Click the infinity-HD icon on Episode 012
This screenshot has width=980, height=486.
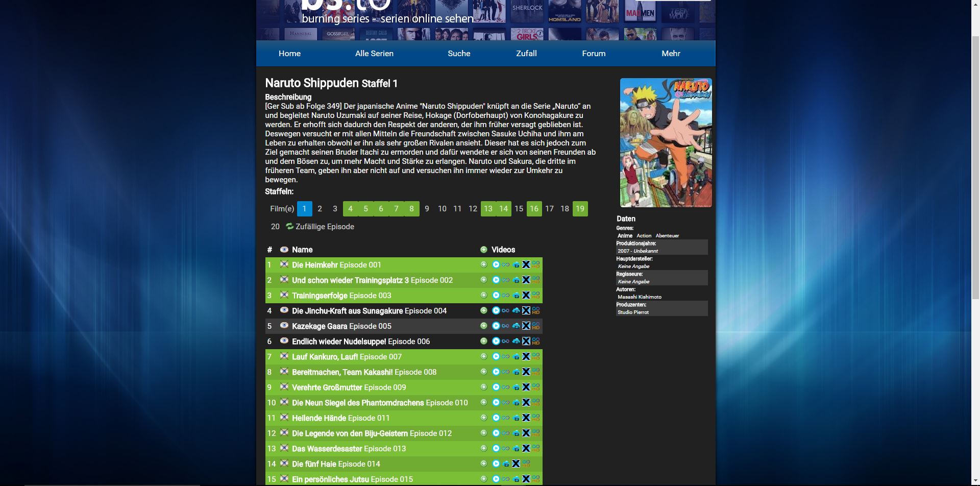[x=535, y=433]
